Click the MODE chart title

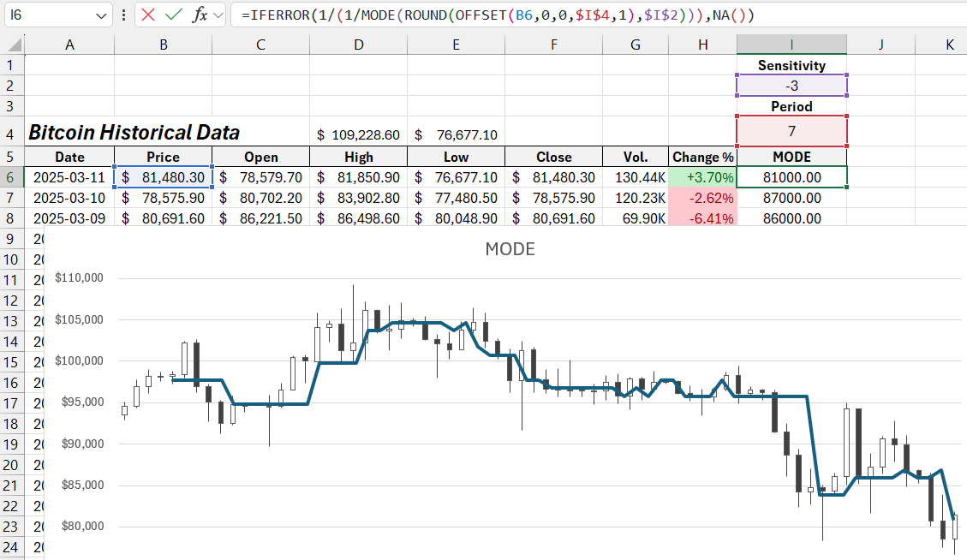click(509, 249)
